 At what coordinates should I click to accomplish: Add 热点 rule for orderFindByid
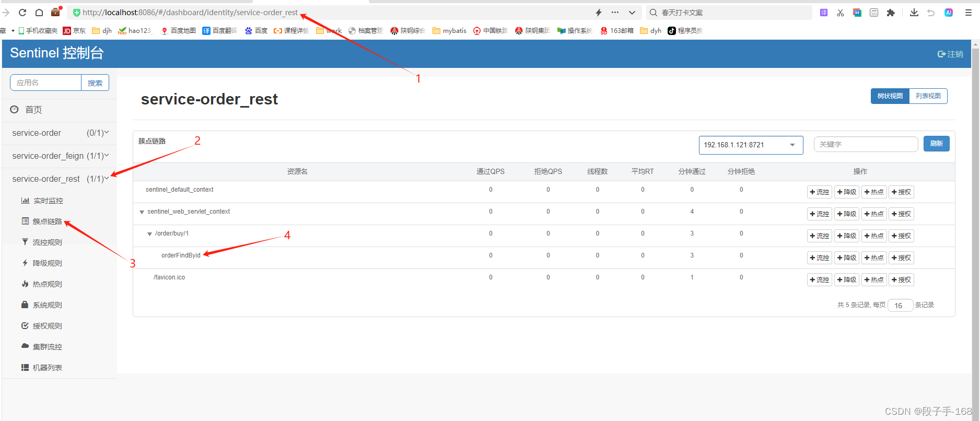(874, 258)
